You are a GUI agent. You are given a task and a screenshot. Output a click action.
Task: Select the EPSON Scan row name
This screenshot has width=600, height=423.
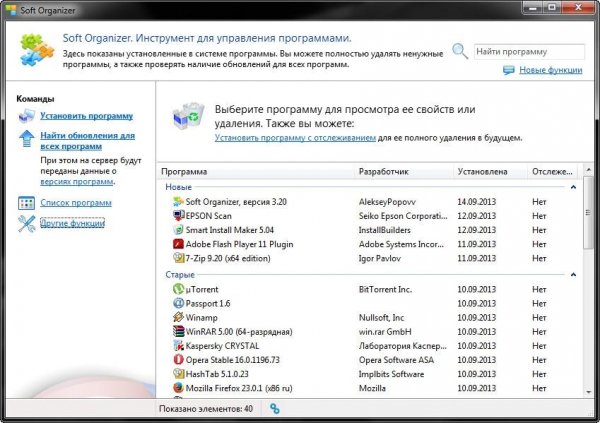point(209,216)
